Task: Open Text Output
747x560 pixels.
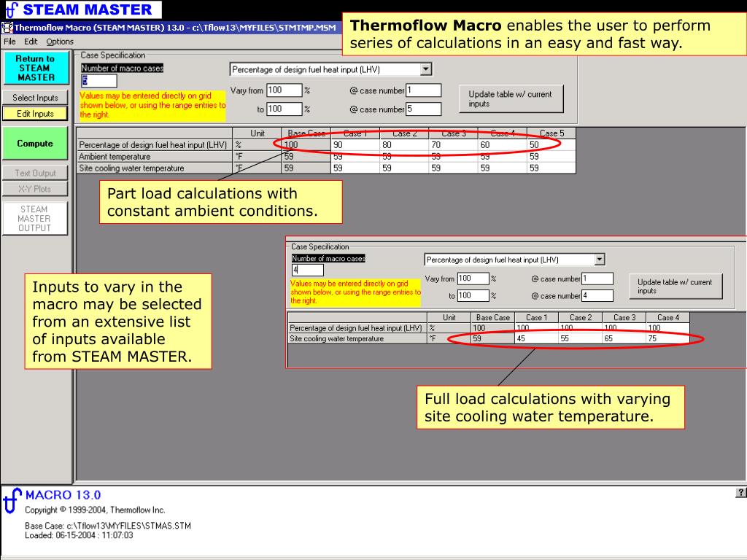Action: [35, 174]
